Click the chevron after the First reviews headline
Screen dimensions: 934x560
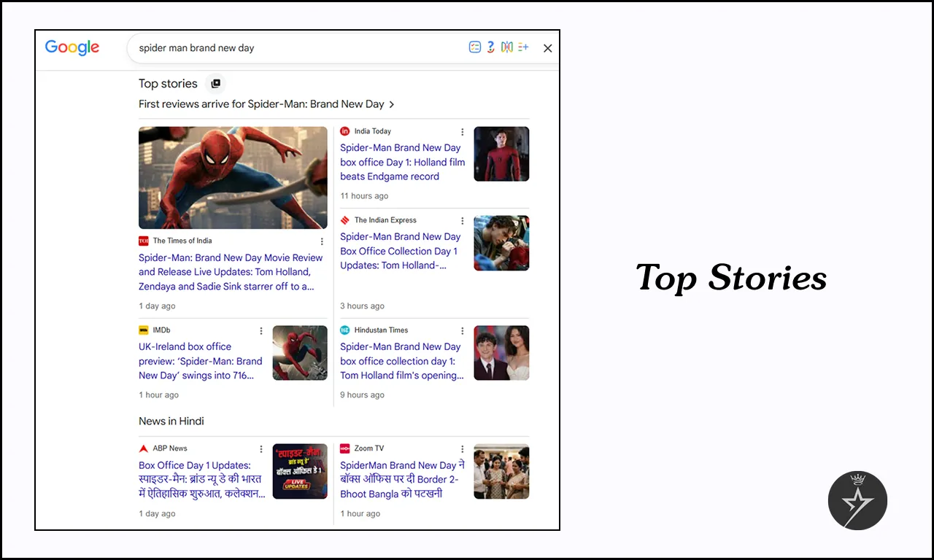pos(392,104)
